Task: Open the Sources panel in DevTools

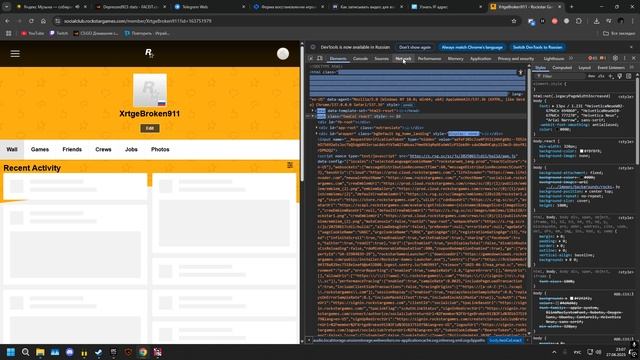Action: click(x=381, y=58)
